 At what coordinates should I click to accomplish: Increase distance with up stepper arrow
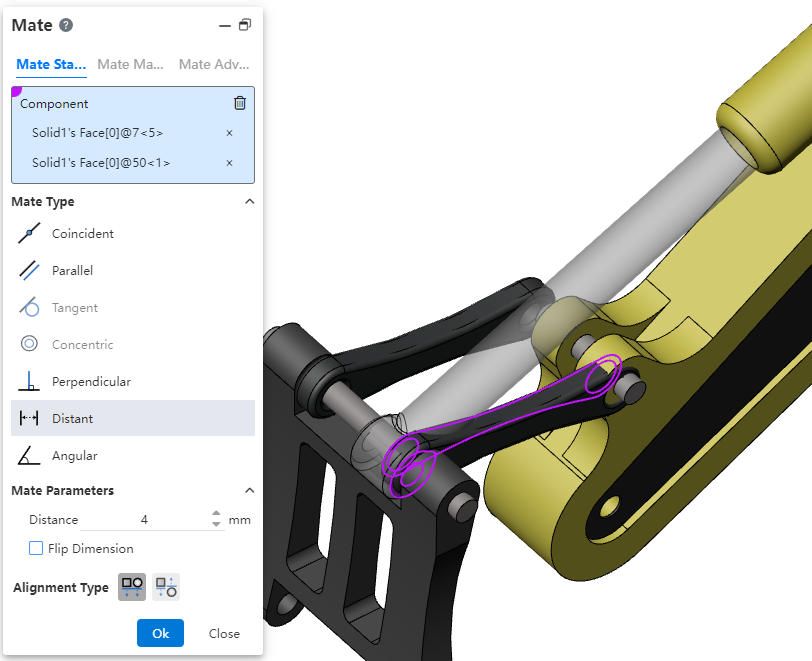[x=216, y=514]
